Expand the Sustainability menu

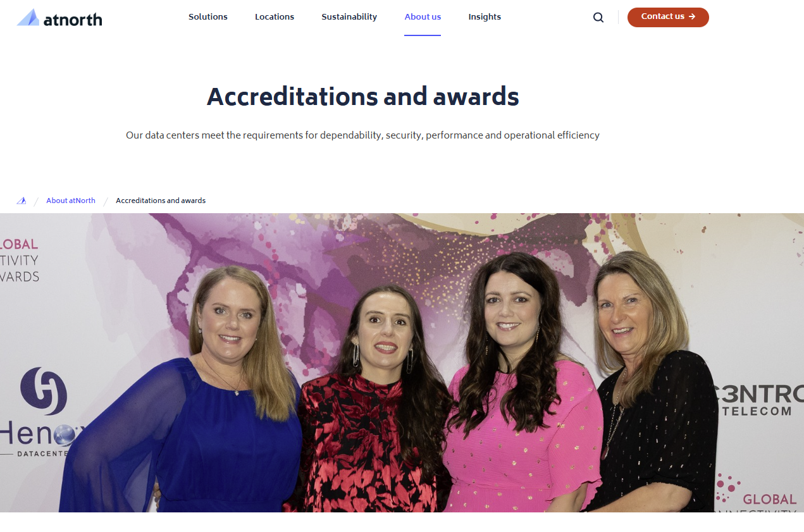click(x=349, y=17)
